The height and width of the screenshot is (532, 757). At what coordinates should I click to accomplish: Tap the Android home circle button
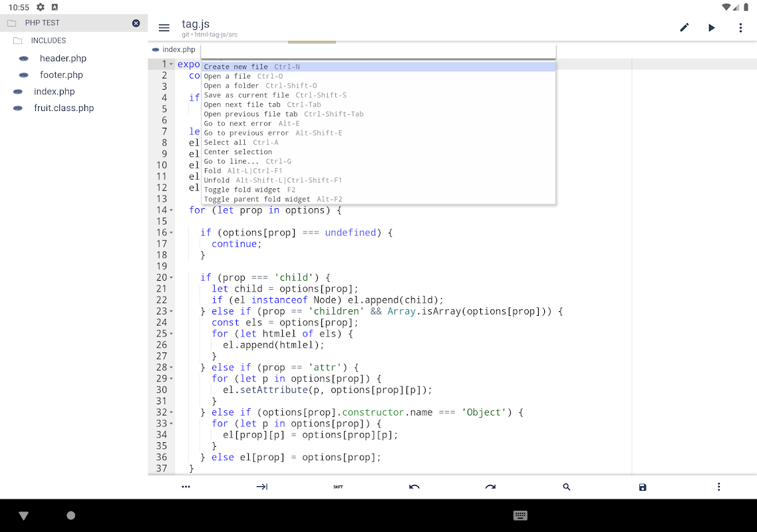click(x=71, y=515)
